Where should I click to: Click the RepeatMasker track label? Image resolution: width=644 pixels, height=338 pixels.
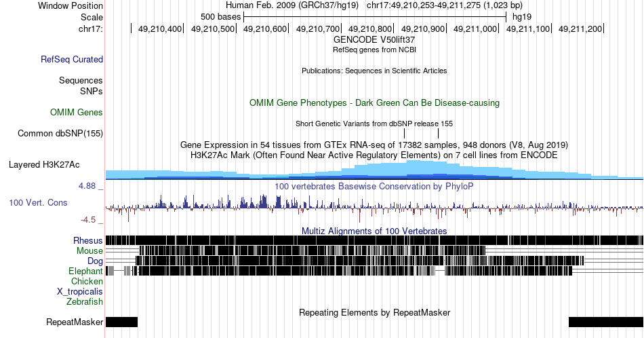click(75, 322)
